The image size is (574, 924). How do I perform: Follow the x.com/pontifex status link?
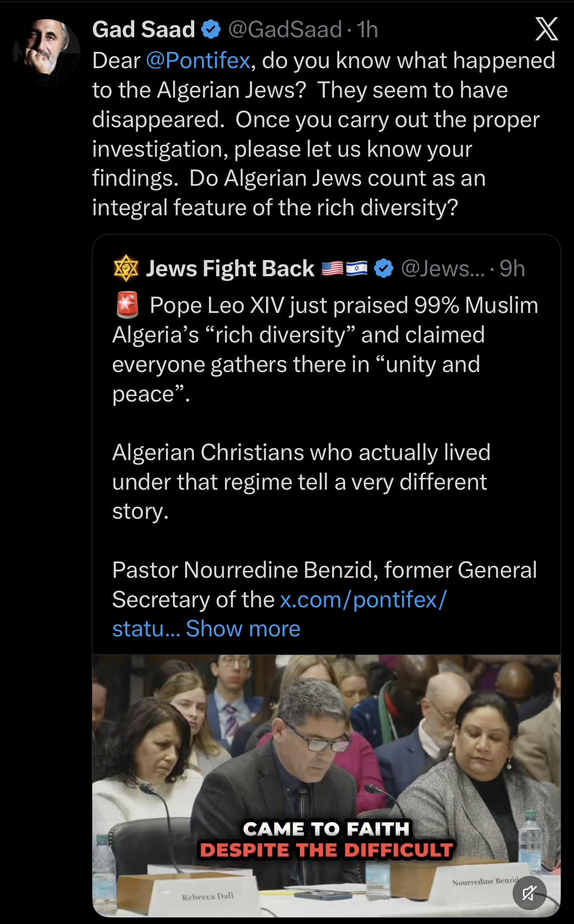pos(363,600)
